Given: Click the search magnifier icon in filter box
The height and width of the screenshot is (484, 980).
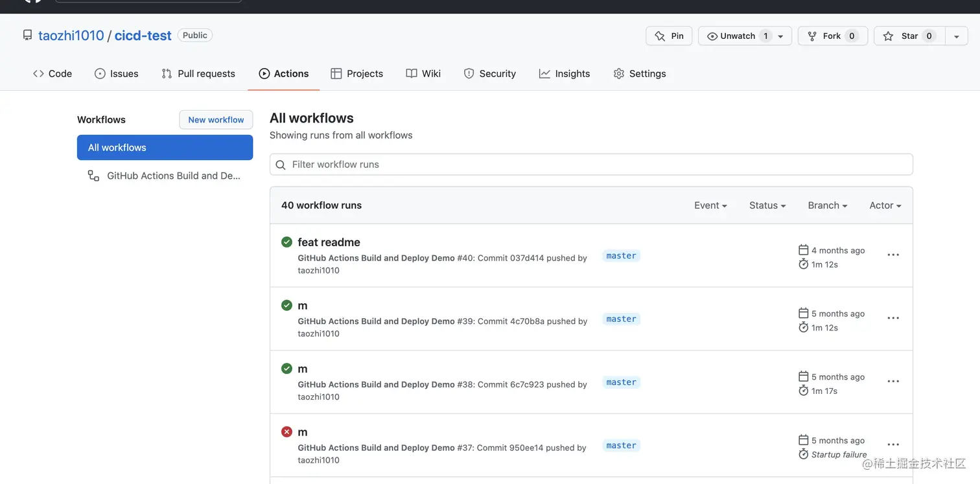Looking at the screenshot, I should (x=281, y=165).
